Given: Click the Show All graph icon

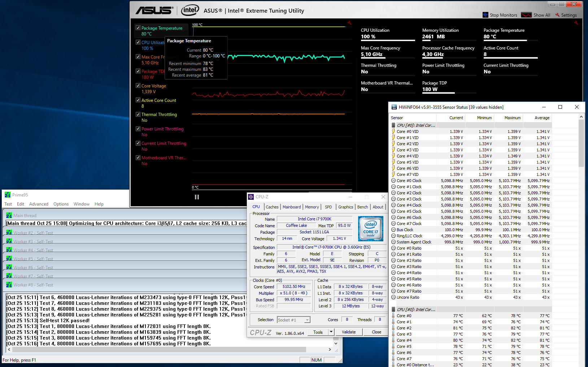Looking at the screenshot, I should click(x=526, y=15).
